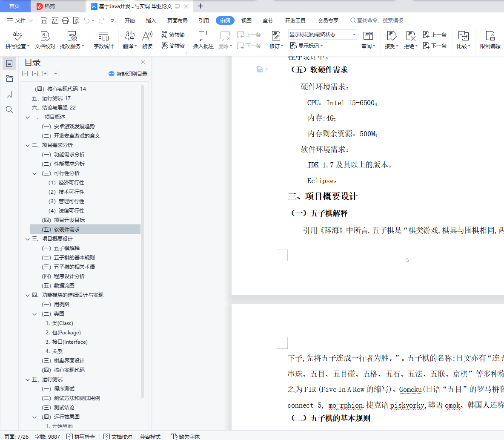Viewport: 504px width, 440px height.
Task: Open 批改服务 correction service
Action: (x=72, y=40)
